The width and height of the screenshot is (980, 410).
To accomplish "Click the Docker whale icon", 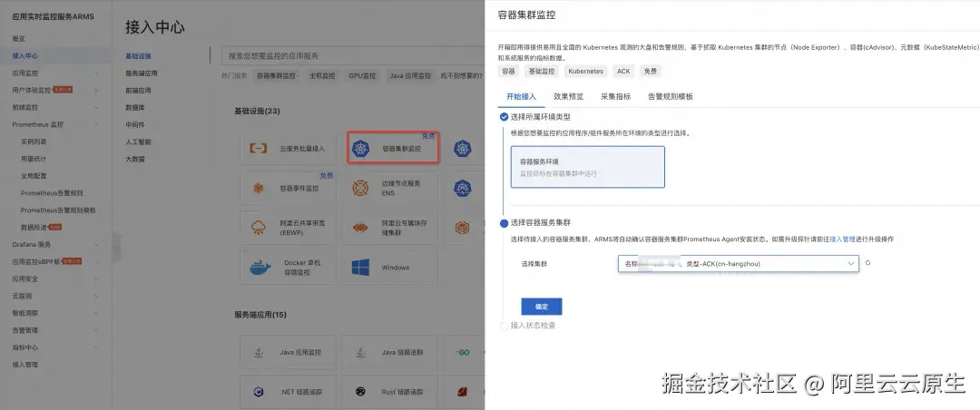I will pyautogui.click(x=260, y=268).
